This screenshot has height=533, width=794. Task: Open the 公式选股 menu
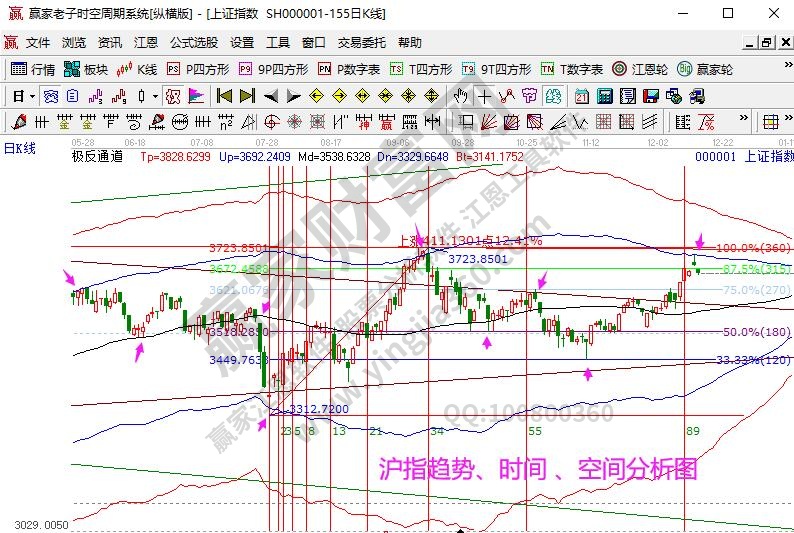click(193, 43)
